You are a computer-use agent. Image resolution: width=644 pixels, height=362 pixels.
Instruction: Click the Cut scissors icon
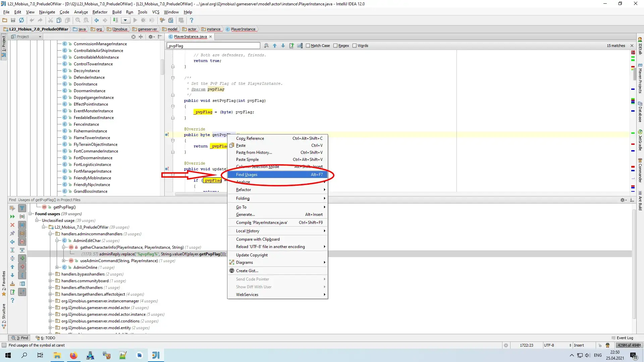click(x=51, y=20)
